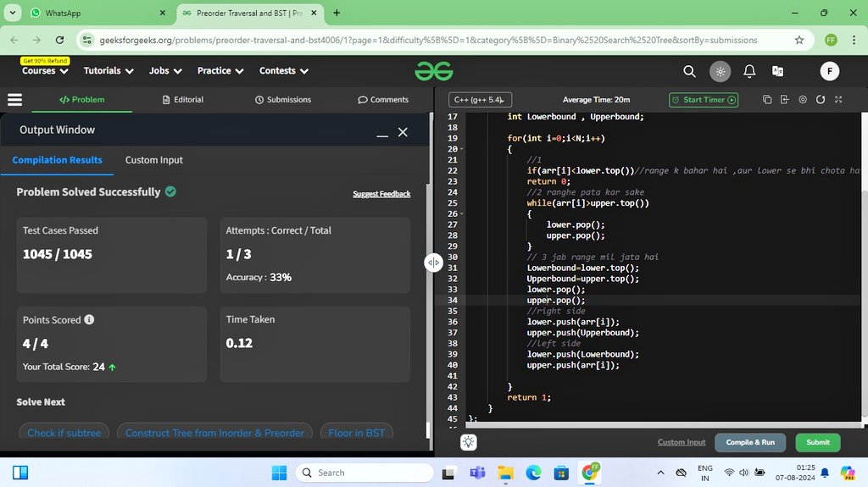Expand the Tutorials dropdown
The width and height of the screenshot is (868, 487).
(108, 71)
